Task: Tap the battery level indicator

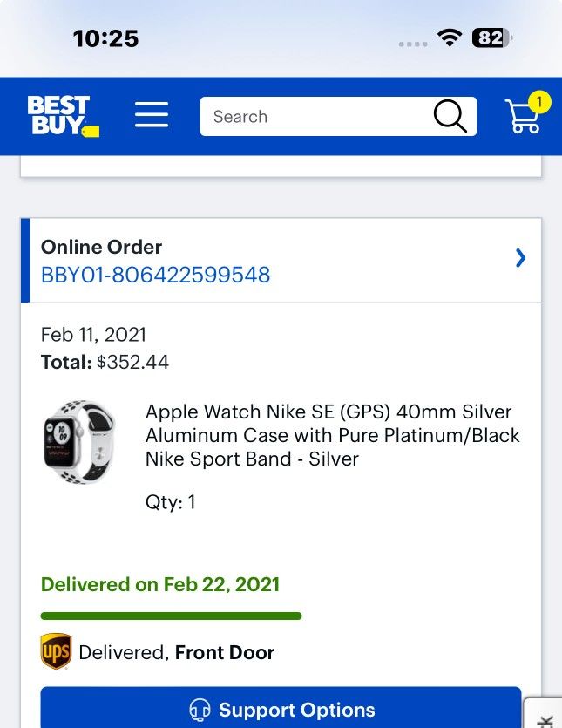Action: (491, 37)
